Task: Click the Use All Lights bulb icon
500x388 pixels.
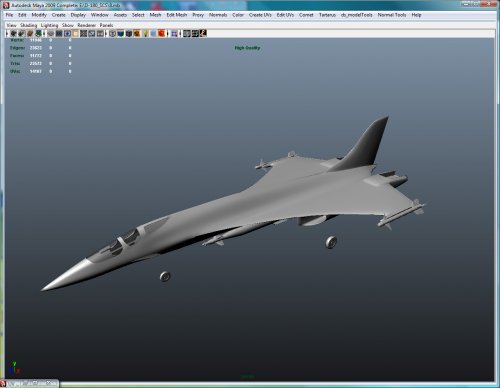Action: (x=145, y=33)
